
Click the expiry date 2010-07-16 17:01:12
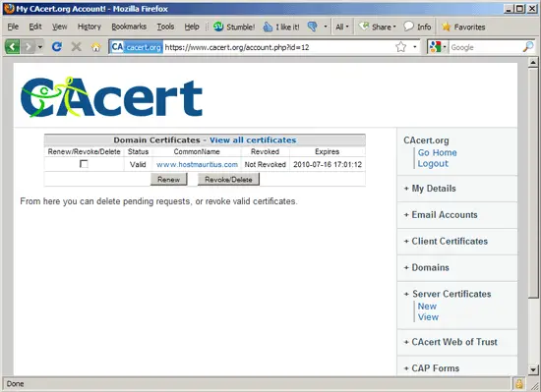pyautogui.click(x=328, y=164)
